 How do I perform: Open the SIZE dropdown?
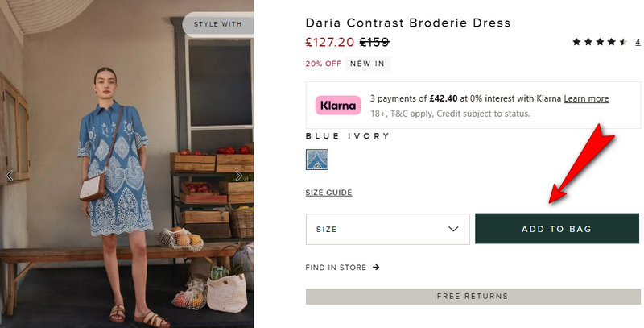(387, 229)
